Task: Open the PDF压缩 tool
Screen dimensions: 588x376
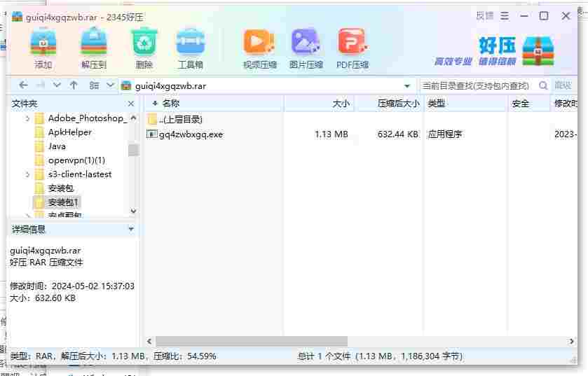Action: point(353,49)
